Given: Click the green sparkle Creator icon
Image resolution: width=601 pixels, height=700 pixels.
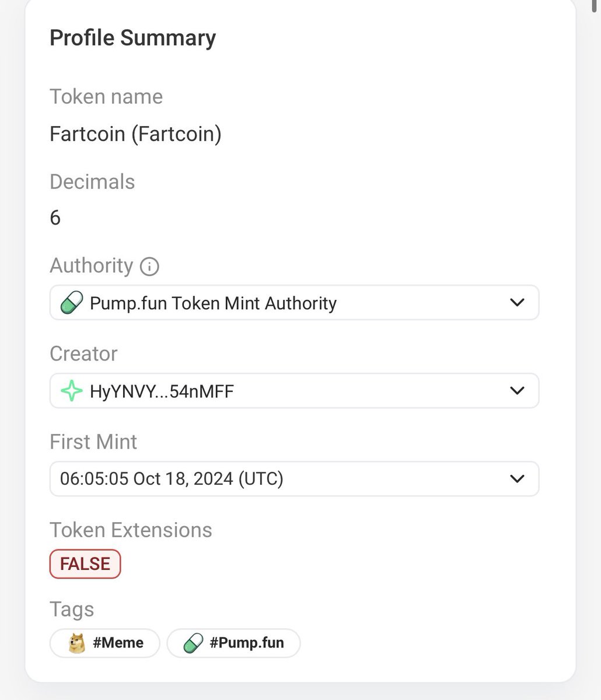Looking at the screenshot, I should point(72,391).
